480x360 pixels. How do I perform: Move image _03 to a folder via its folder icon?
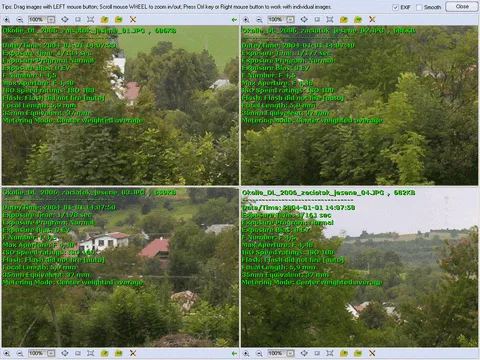[105, 353]
